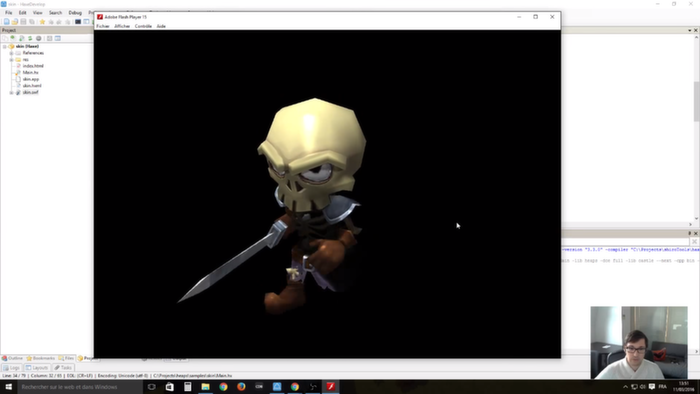Screen dimensions: 700x394
Task: Open the Contrôle menu in Flash Player
Action: point(143,26)
